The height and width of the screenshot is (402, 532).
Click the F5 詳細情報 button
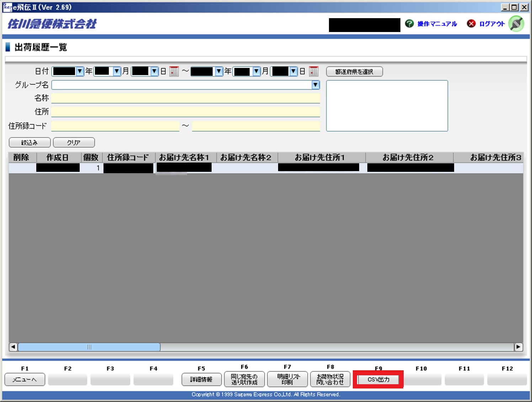201,379
